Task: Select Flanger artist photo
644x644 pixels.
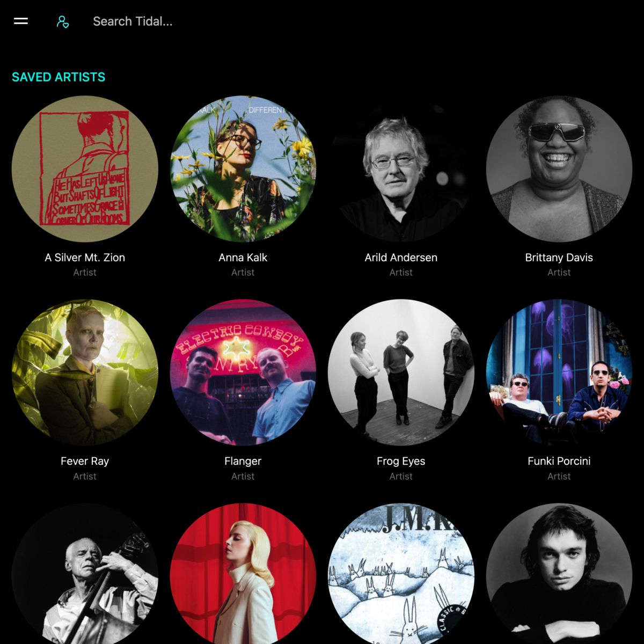Action: point(243,372)
